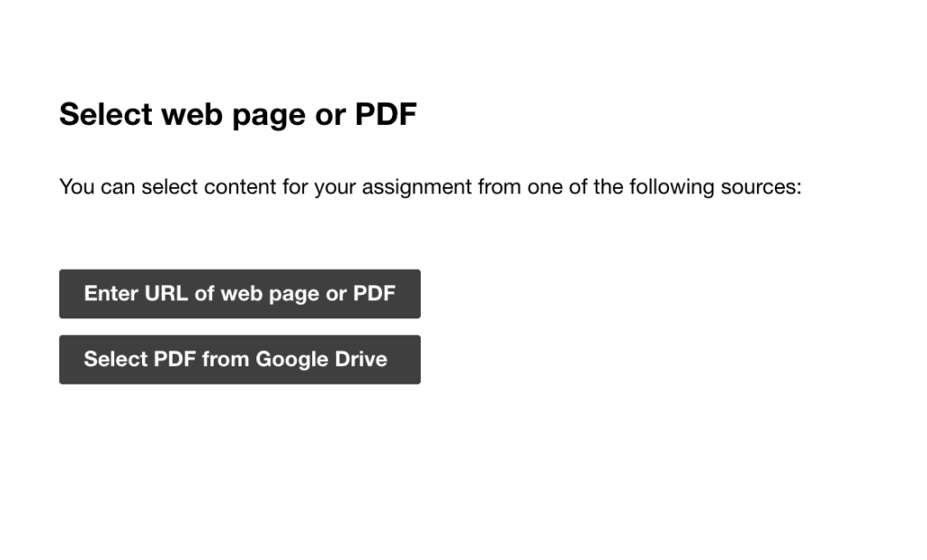Screen dimensions: 927x560
Task: Click the word 'PDF' in the page heading
Action: 386,114
